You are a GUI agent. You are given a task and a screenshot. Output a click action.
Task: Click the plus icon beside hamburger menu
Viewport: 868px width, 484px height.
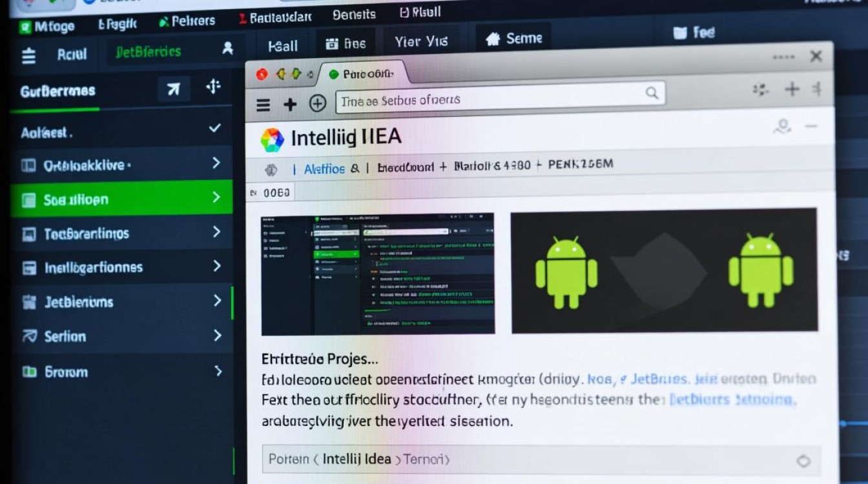pos(290,105)
